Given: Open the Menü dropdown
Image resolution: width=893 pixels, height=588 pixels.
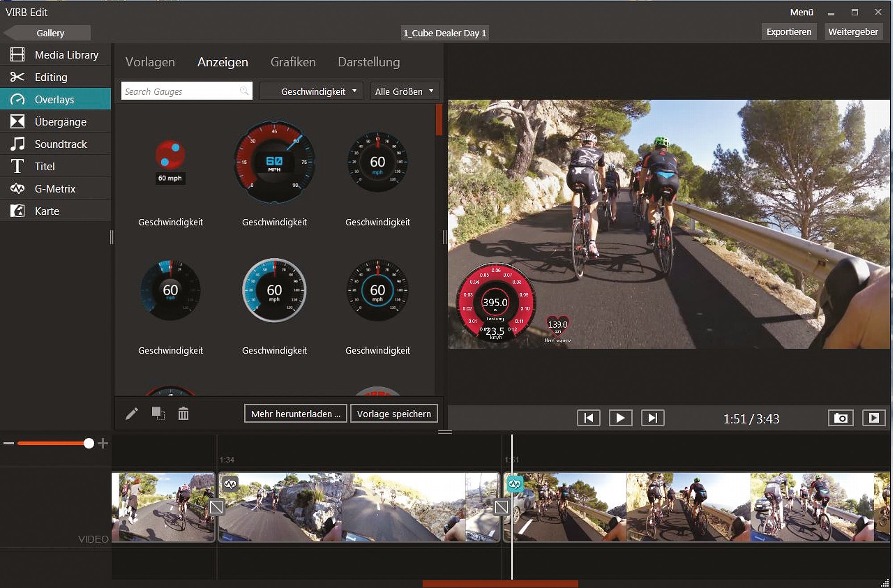Looking at the screenshot, I should (x=801, y=13).
